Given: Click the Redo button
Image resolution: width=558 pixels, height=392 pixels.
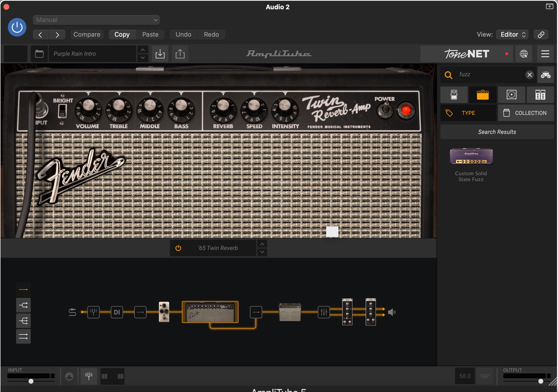Looking at the screenshot, I should (x=212, y=35).
